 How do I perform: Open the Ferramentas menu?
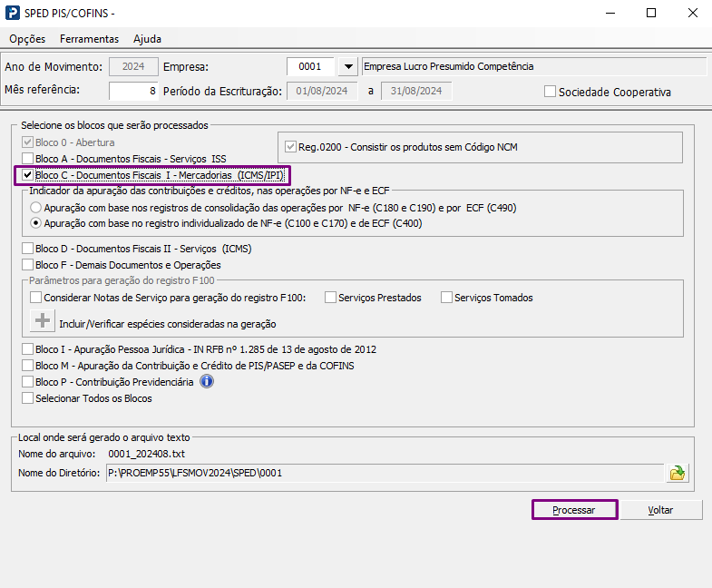pos(89,39)
